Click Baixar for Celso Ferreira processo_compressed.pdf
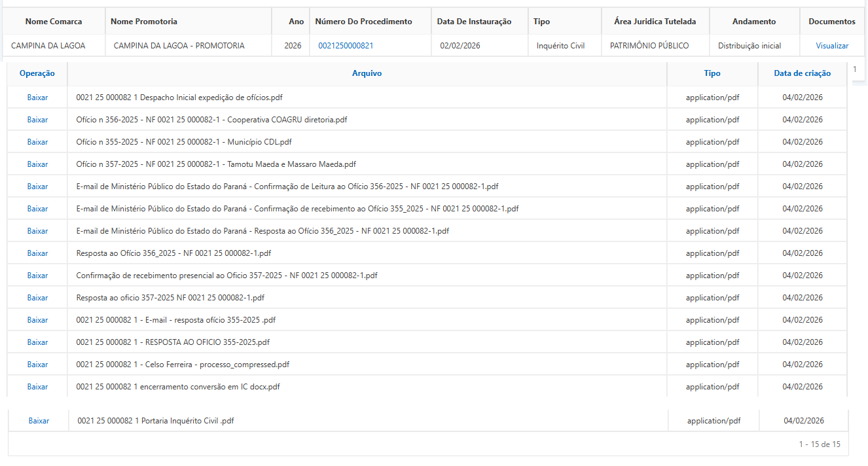The image size is (868, 466). tap(37, 365)
